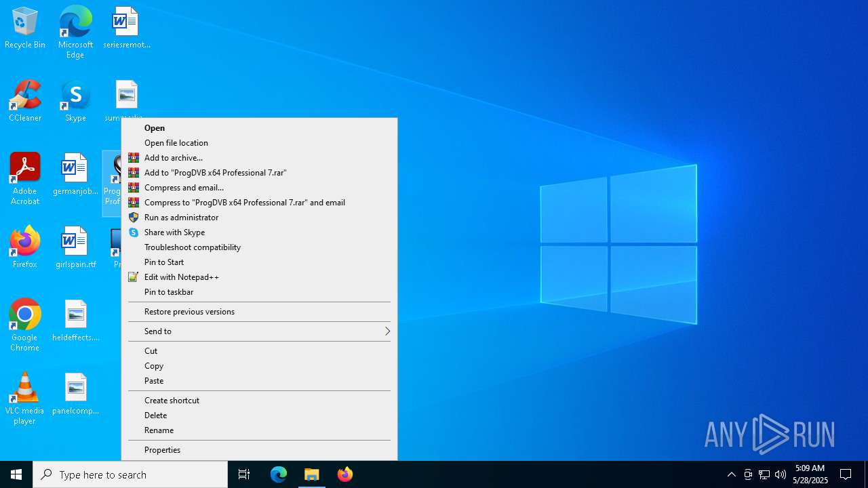Choose Open file location
The image size is (868, 488).
259,143
